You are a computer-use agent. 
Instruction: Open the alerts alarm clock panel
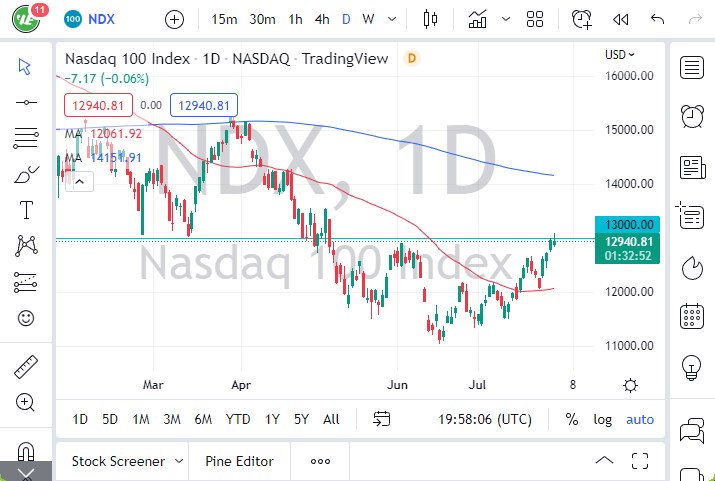tap(690, 116)
